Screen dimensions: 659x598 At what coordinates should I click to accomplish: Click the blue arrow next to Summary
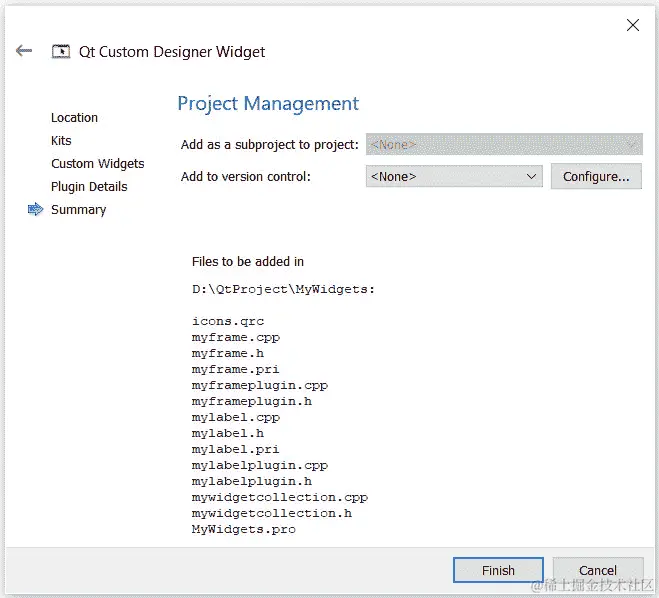point(35,209)
